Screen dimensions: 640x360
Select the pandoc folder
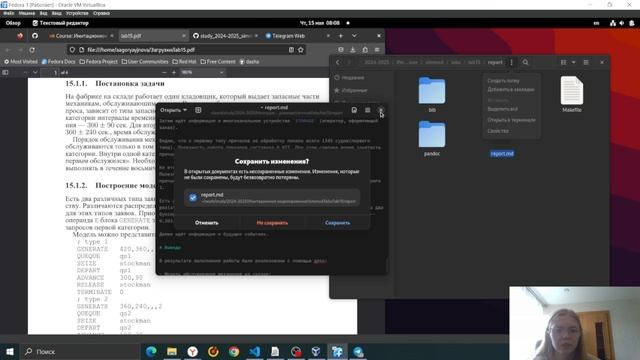432,138
